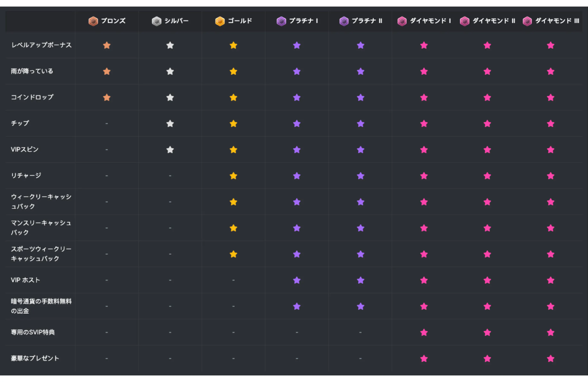
Task: Click the ウィークリーキャッシュバック row label
Action: [x=41, y=202]
